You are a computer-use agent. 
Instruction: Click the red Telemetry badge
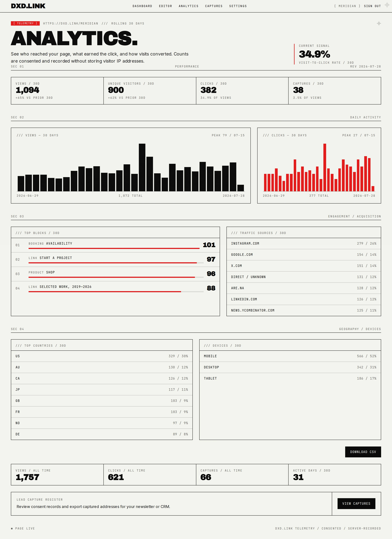(x=25, y=23)
